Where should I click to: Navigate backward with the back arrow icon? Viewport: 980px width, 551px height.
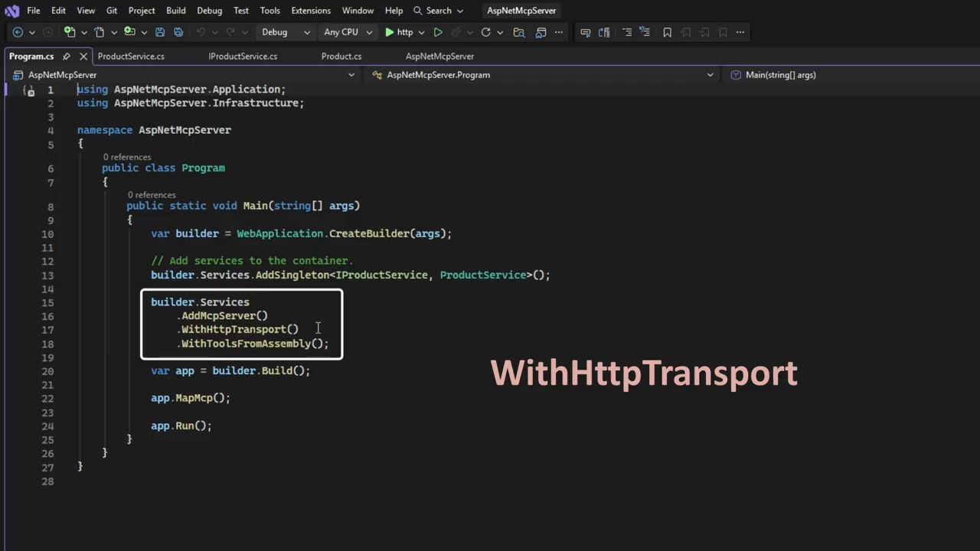(x=18, y=32)
